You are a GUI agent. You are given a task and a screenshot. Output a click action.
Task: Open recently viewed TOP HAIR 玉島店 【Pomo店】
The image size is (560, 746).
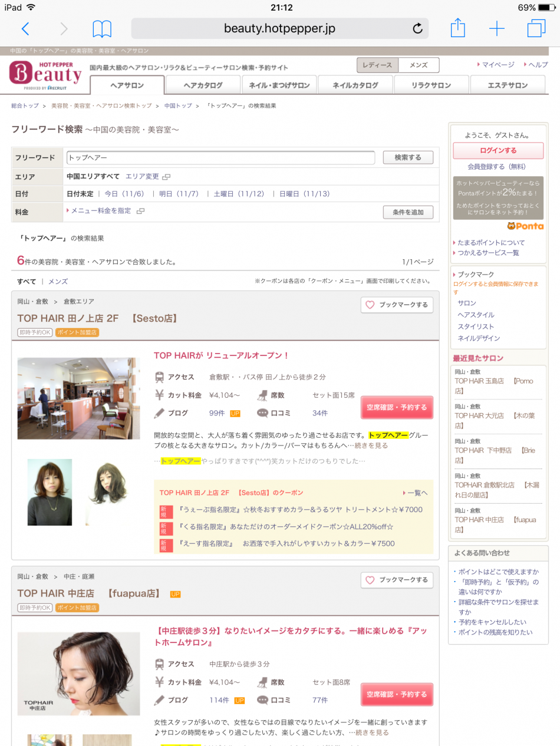coord(494,386)
